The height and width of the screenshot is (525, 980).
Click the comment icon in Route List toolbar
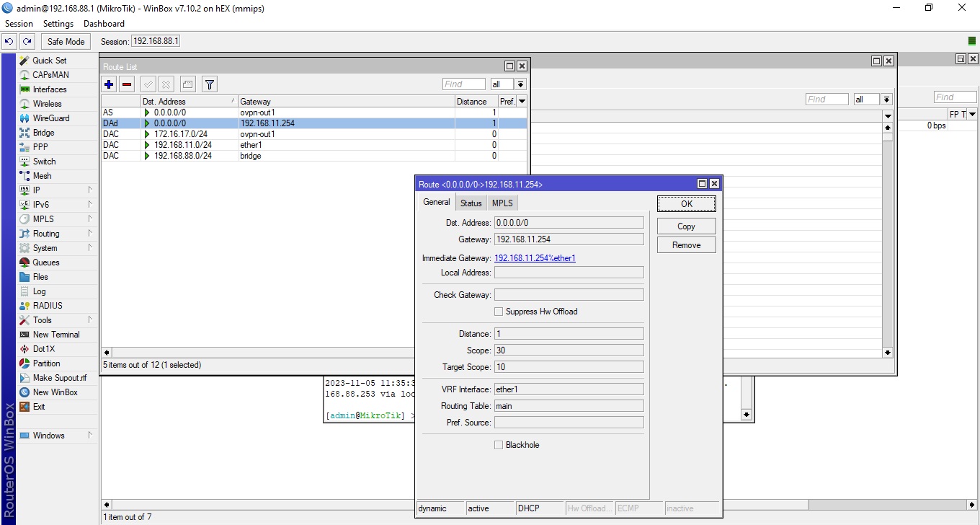[187, 84]
